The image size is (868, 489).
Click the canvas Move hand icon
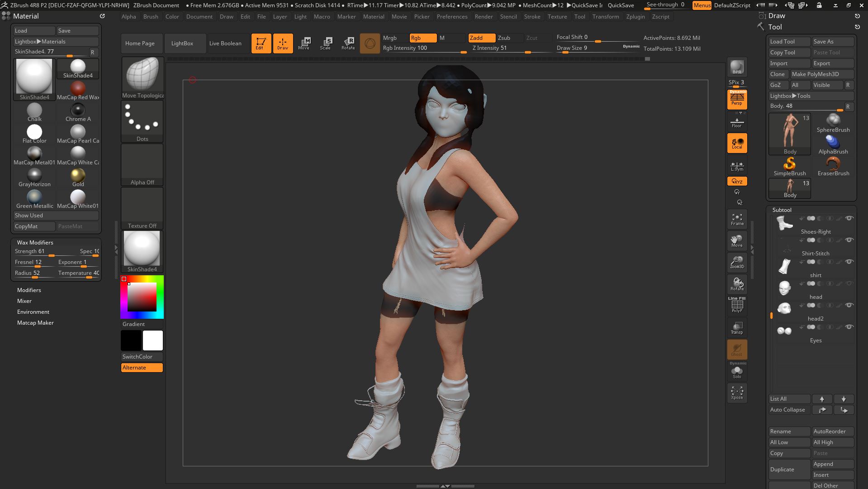coord(737,241)
